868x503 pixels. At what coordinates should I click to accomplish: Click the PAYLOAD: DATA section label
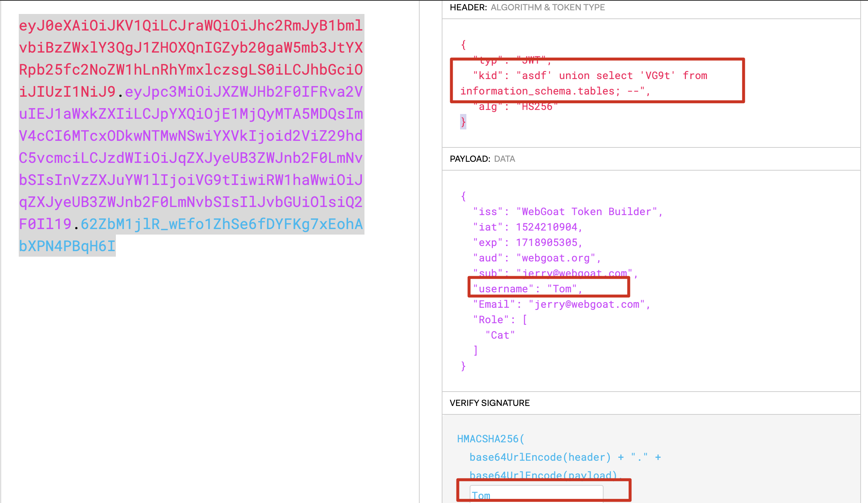coord(482,159)
